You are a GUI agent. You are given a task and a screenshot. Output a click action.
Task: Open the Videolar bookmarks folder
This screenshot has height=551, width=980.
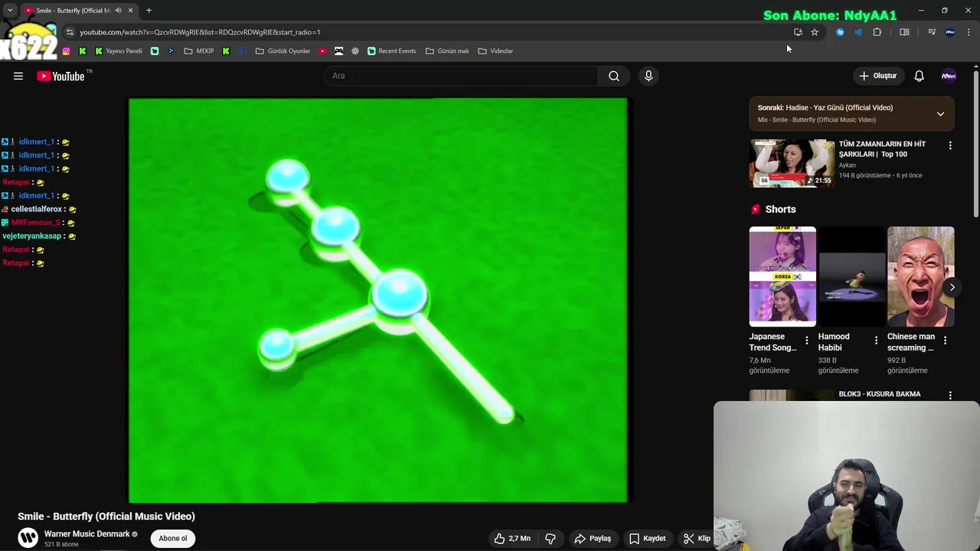[x=495, y=51]
